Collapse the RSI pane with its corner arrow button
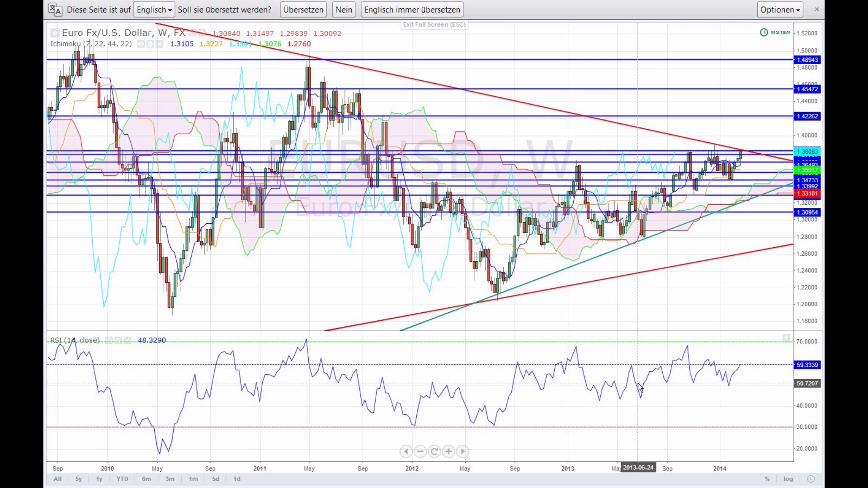Viewport: 868px width, 488px height. click(x=787, y=338)
